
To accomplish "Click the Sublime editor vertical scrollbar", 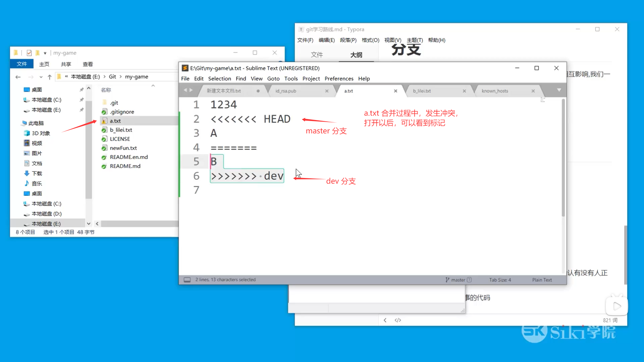I will tap(563, 158).
